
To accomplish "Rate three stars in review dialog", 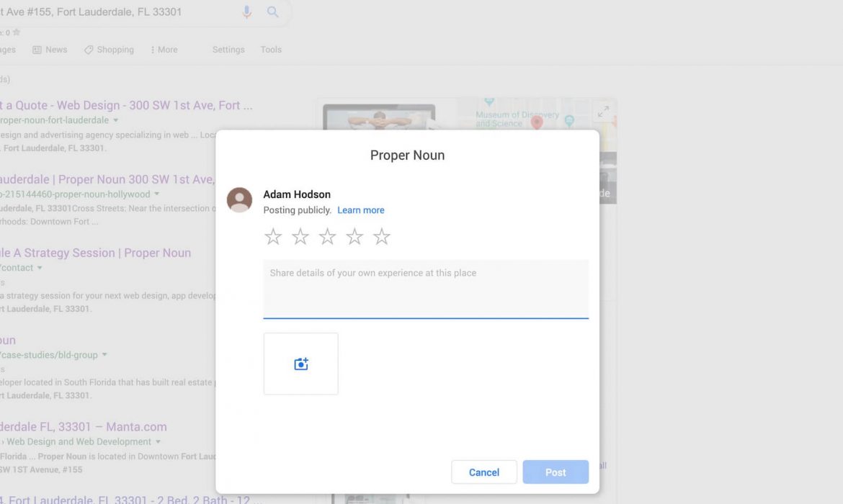I will (x=327, y=236).
